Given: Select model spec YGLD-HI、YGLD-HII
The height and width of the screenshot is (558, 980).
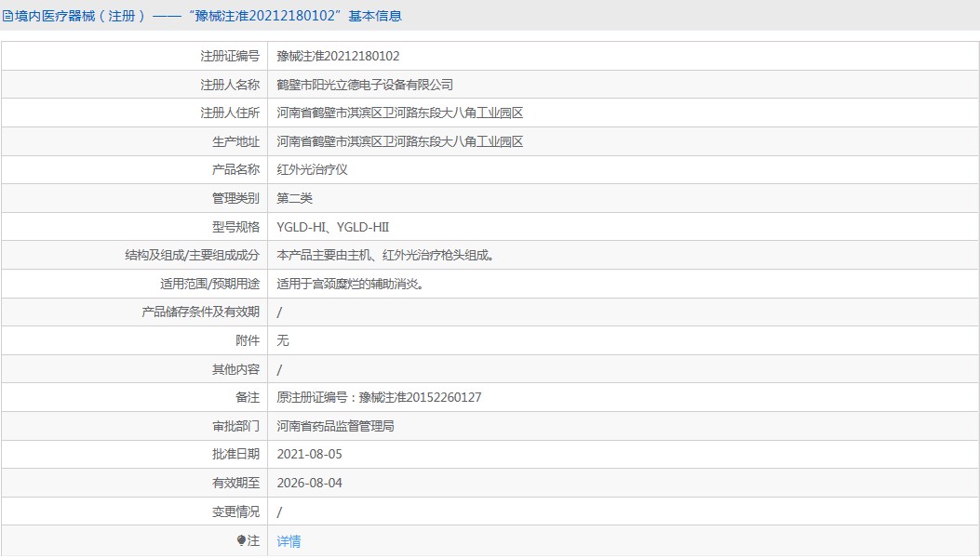Looking at the screenshot, I should (333, 227).
